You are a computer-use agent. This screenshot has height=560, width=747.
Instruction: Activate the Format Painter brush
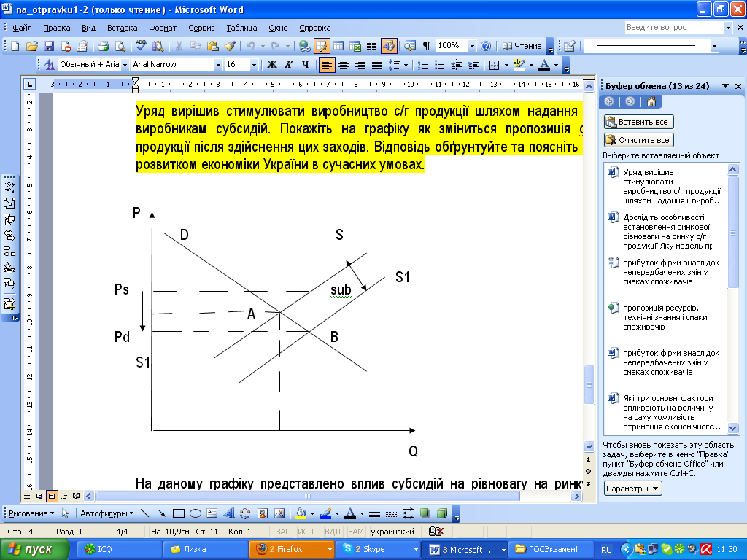pos(230,46)
